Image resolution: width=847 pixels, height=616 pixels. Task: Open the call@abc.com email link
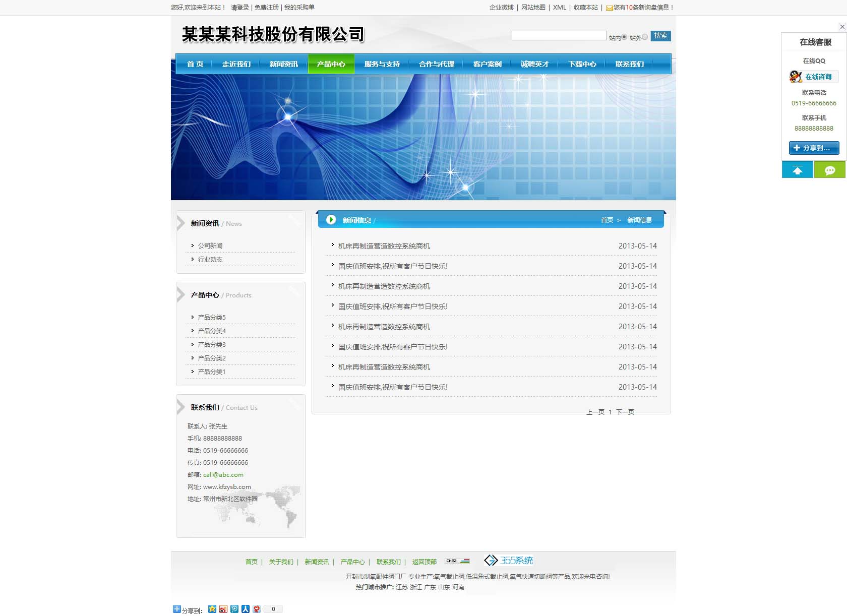(x=223, y=474)
